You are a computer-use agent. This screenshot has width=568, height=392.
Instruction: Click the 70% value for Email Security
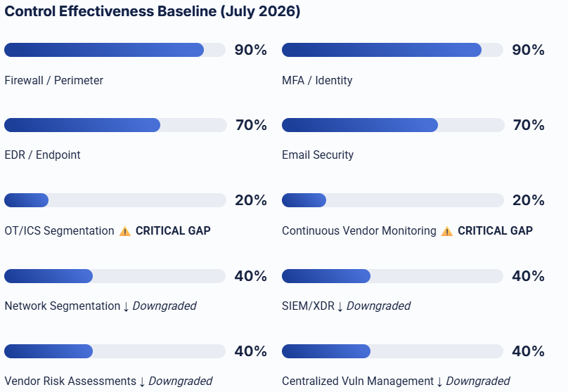pos(529,125)
